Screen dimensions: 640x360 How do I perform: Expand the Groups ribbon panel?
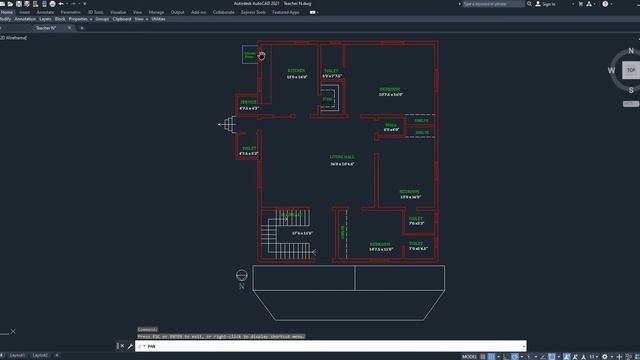[102, 19]
